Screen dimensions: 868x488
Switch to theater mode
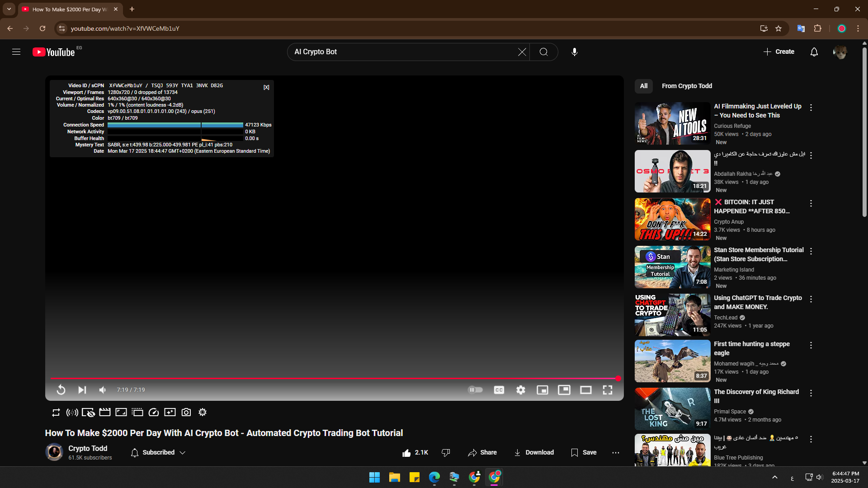tap(586, 390)
